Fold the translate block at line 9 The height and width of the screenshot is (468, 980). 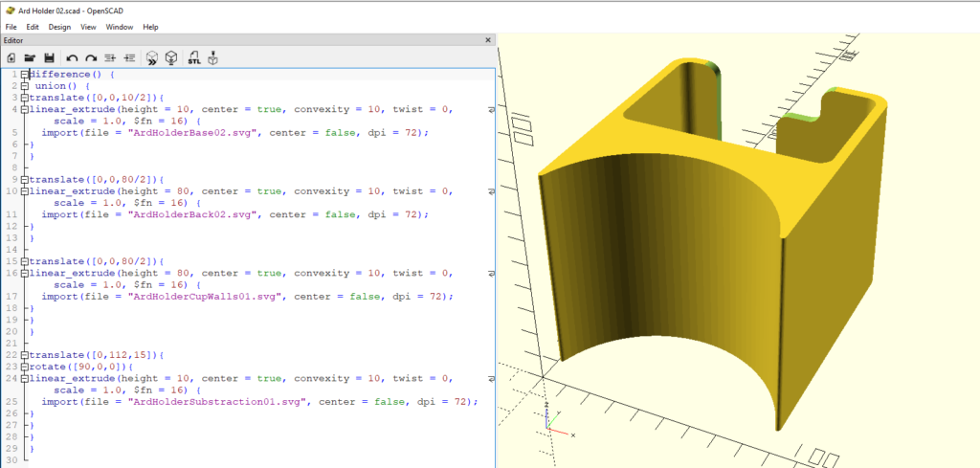click(25, 179)
